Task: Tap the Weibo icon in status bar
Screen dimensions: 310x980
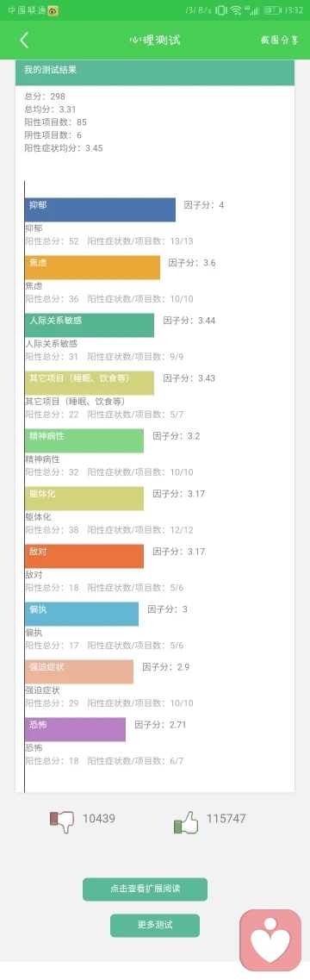Action: 53,10
